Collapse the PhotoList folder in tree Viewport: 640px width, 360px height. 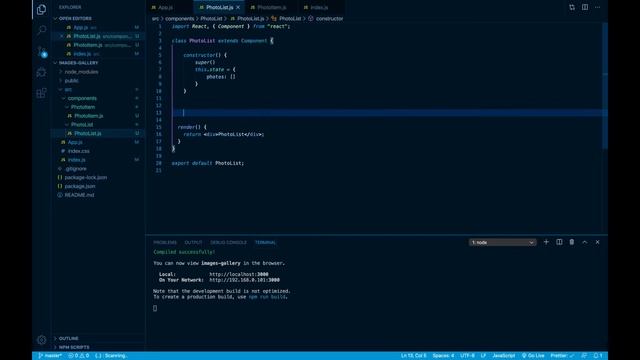[x=82, y=124]
